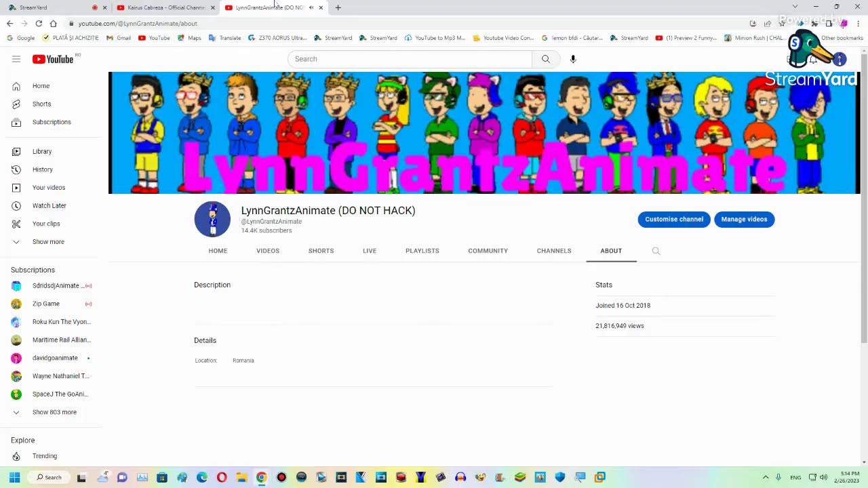Click the Customise channel button

[x=674, y=220]
